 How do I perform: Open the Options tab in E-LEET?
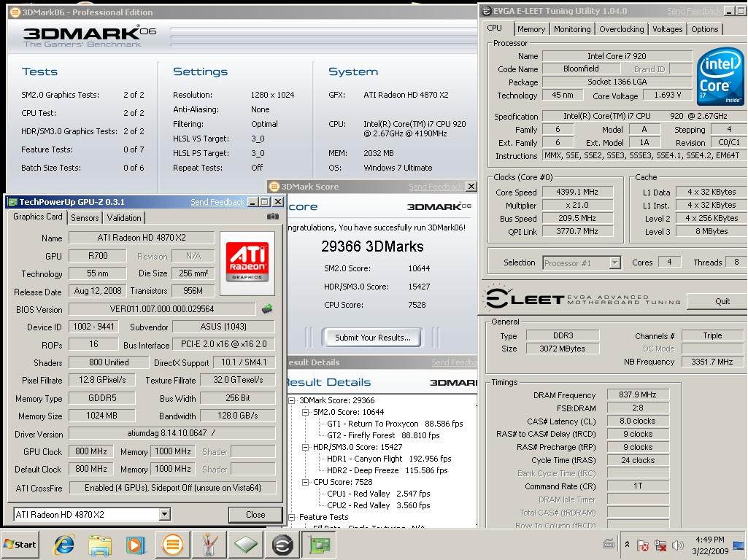705,29
